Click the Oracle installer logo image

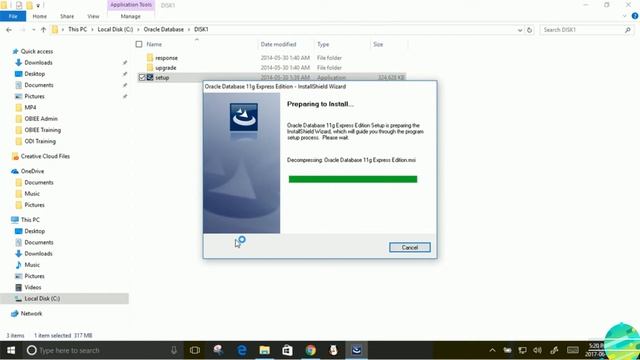(x=244, y=117)
